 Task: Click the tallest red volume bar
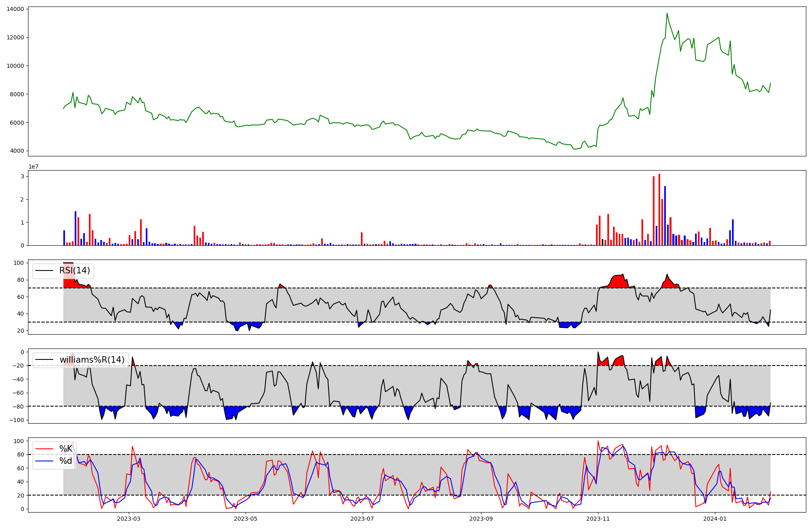tap(659, 210)
